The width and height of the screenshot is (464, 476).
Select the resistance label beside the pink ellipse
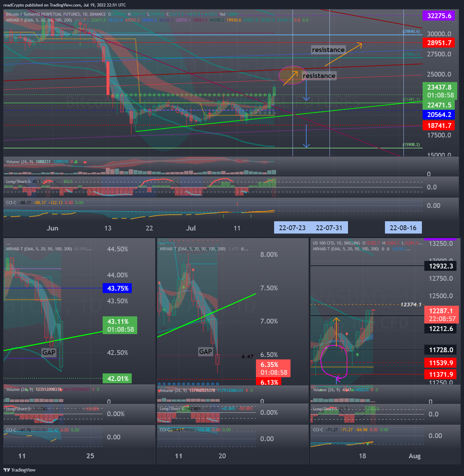[x=319, y=76]
